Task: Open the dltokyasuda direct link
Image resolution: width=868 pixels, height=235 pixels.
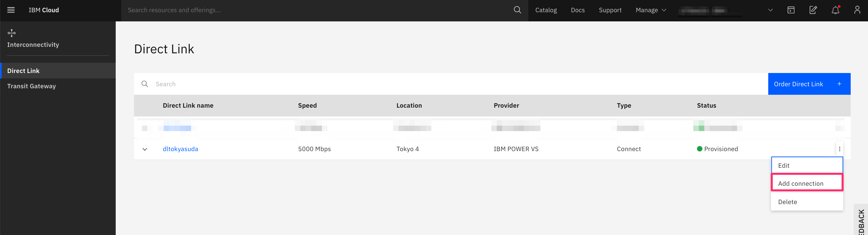Action: point(181,149)
